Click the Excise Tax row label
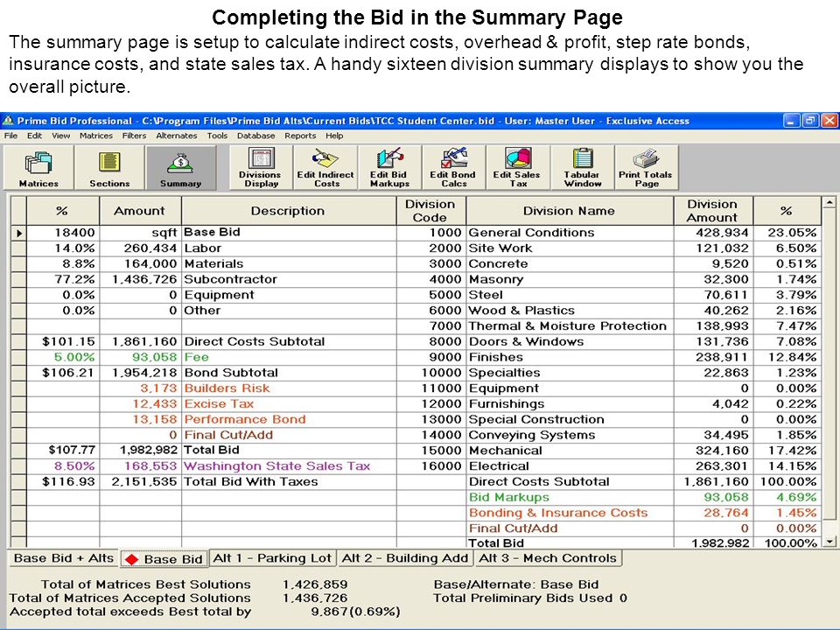840x630 pixels. coord(219,404)
